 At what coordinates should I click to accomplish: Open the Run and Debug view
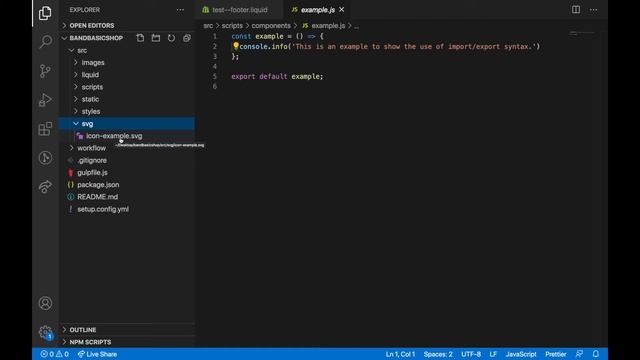45,100
